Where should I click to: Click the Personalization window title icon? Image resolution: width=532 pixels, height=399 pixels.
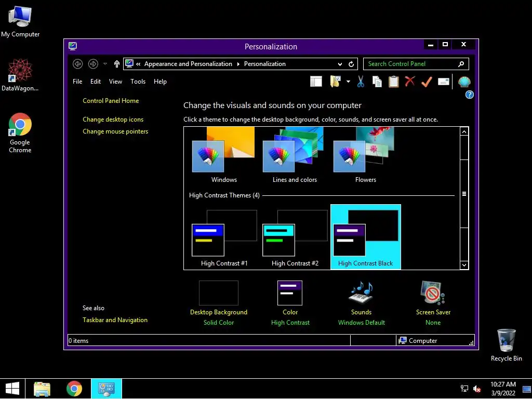[73, 46]
